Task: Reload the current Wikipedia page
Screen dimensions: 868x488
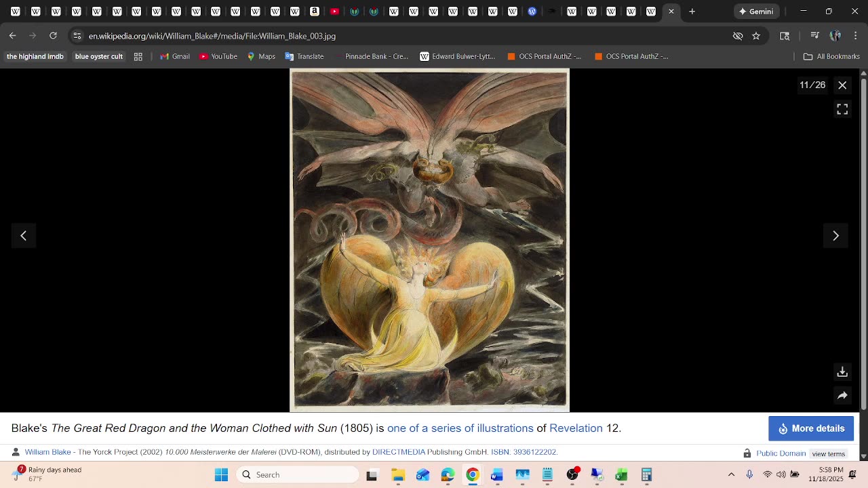Action: [53, 36]
